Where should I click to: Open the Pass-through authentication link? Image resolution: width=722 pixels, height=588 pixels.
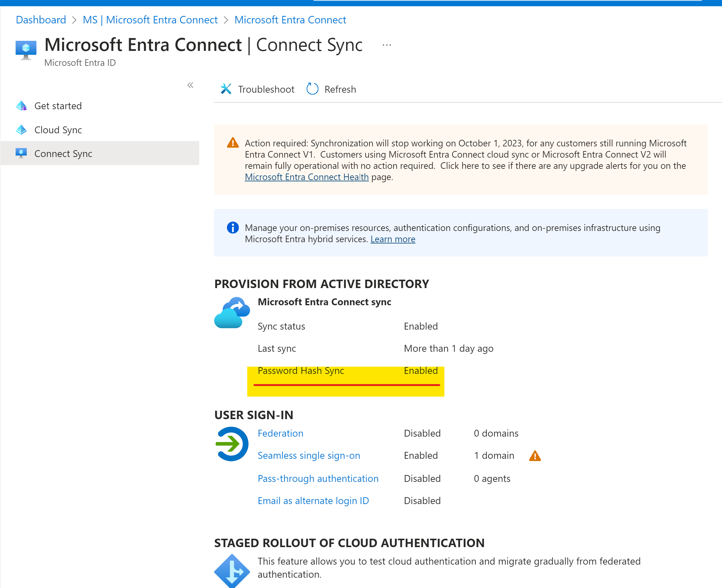pyautogui.click(x=318, y=478)
